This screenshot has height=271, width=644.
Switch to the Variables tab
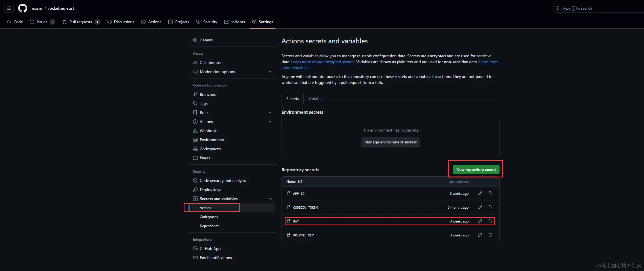(316, 99)
